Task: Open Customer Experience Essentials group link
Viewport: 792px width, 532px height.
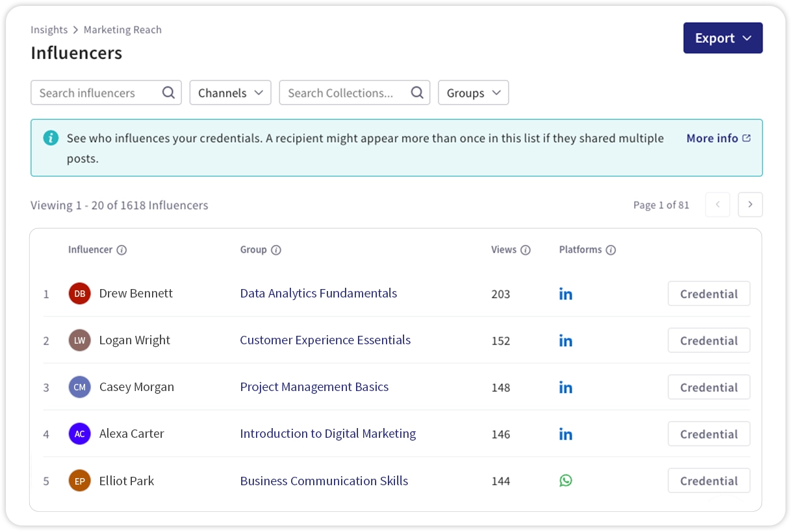Action: pyautogui.click(x=326, y=340)
